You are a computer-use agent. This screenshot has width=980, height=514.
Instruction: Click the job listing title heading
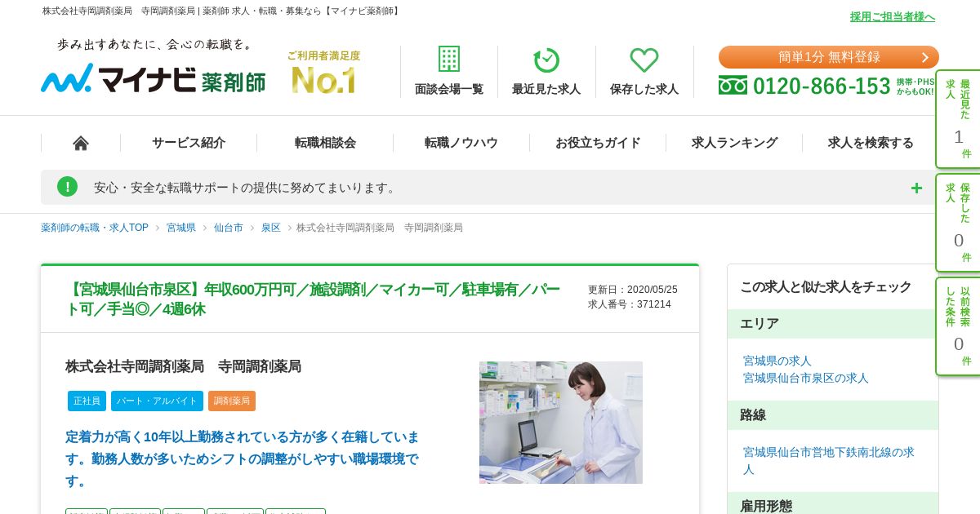click(x=313, y=299)
